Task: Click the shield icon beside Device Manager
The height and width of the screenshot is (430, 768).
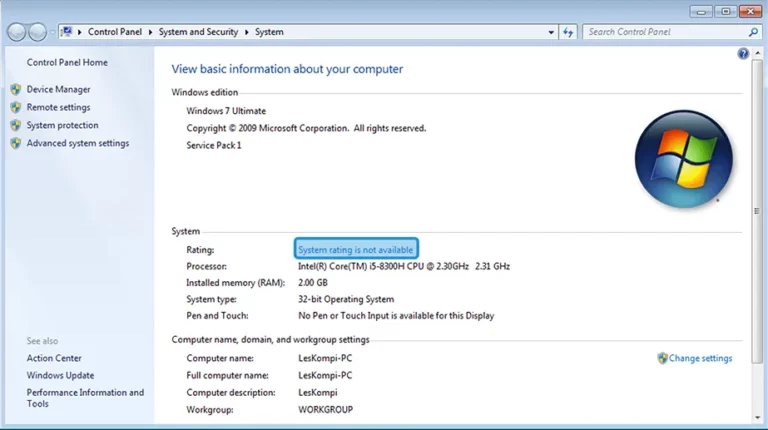Action: (x=16, y=89)
